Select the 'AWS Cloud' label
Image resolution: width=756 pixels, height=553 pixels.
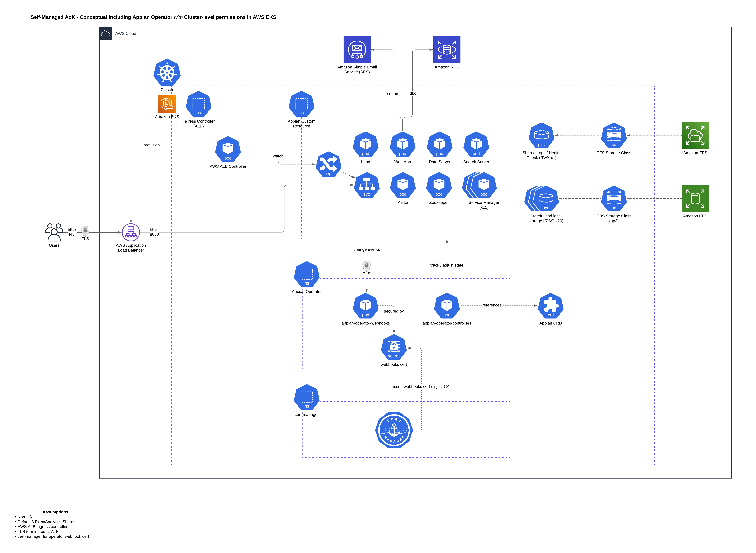126,33
